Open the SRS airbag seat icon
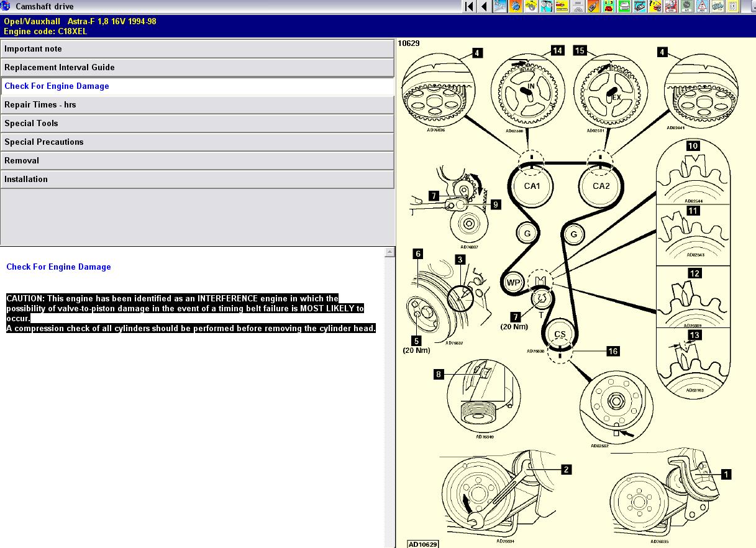This screenshot has width=756, height=548. [670, 6]
